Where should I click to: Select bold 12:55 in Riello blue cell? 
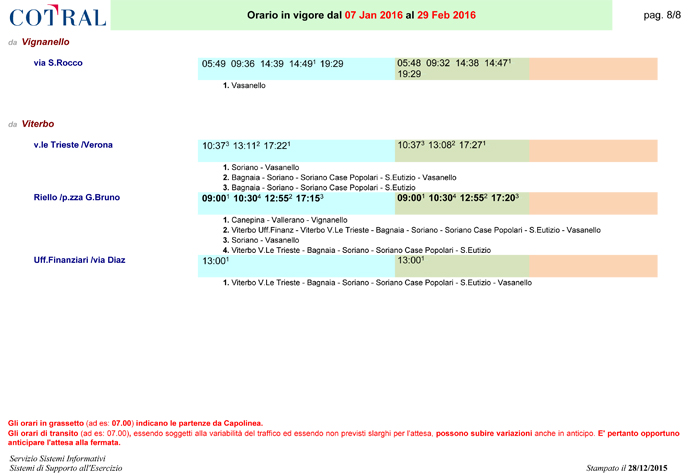click(279, 198)
